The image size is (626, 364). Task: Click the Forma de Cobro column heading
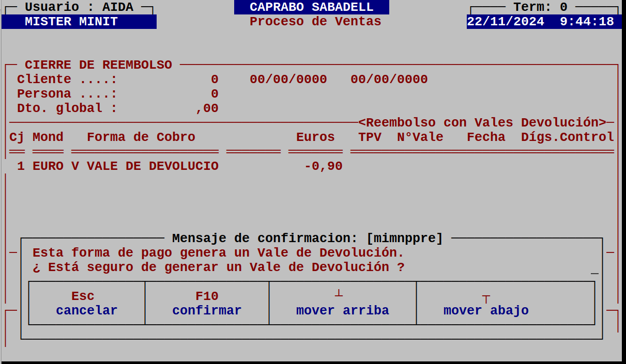[x=141, y=136]
